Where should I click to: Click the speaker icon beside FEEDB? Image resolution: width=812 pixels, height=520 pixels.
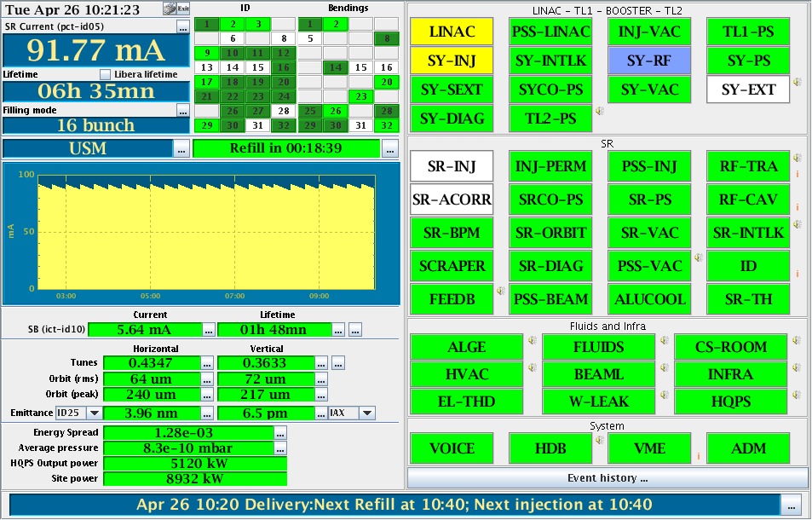coord(501,291)
